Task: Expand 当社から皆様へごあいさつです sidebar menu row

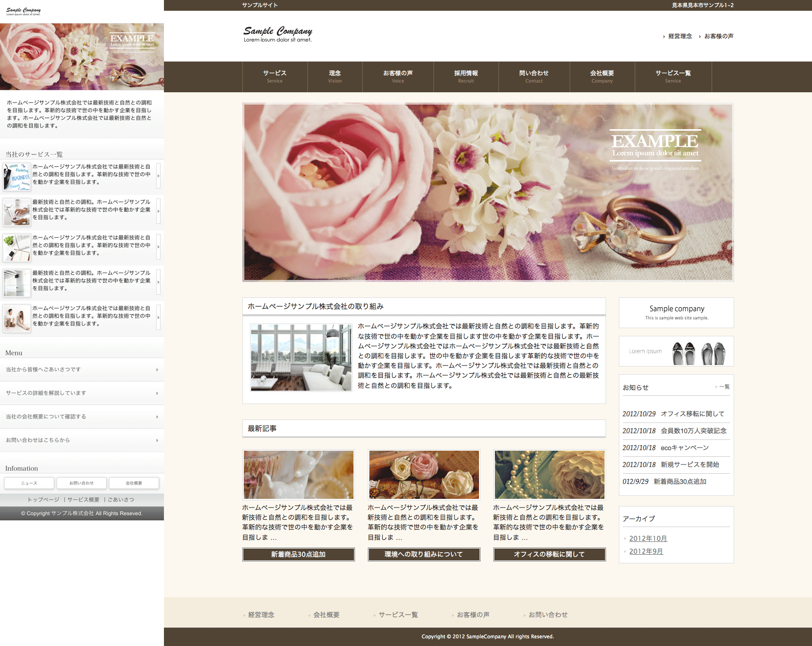Action: coord(82,370)
